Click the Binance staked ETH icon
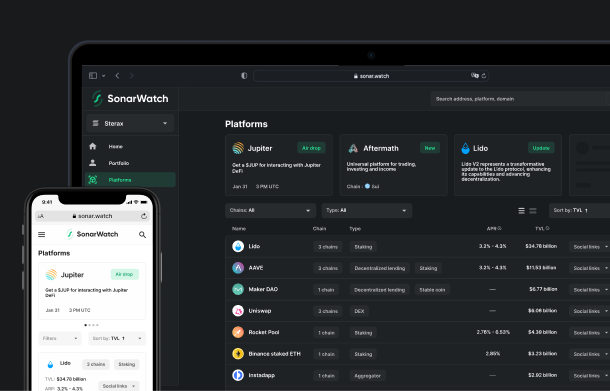 pyautogui.click(x=238, y=354)
